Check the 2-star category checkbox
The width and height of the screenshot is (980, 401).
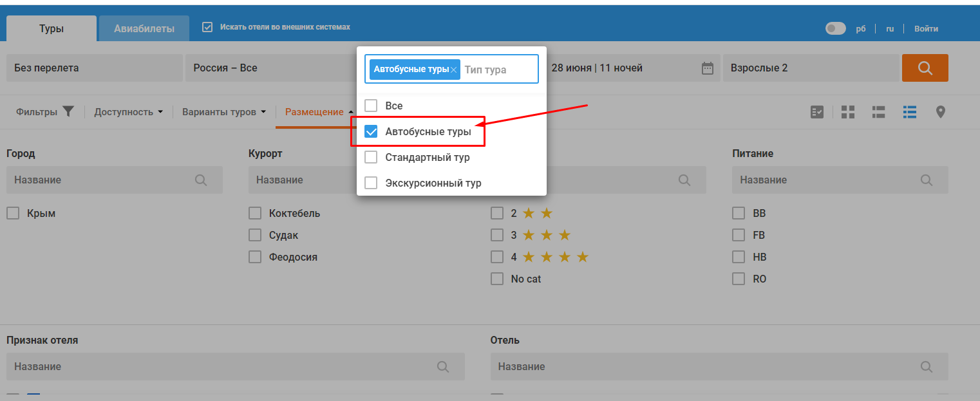tap(497, 213)
